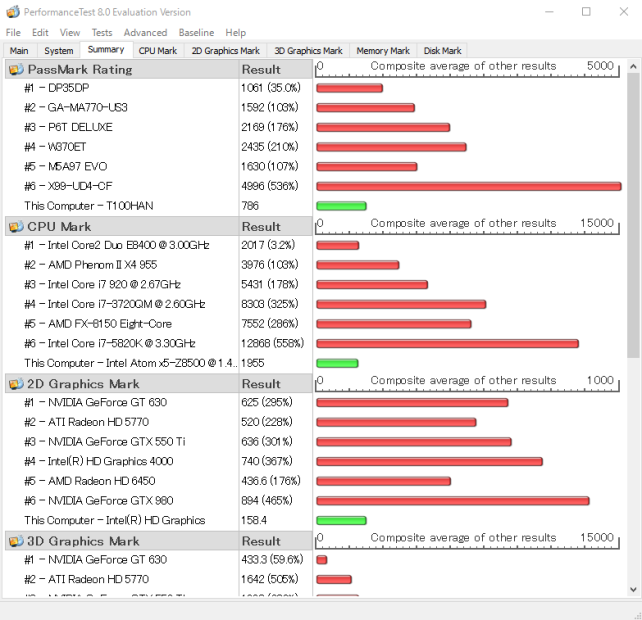Click the 2D Graphics Mark section icon

coord(16,384)
